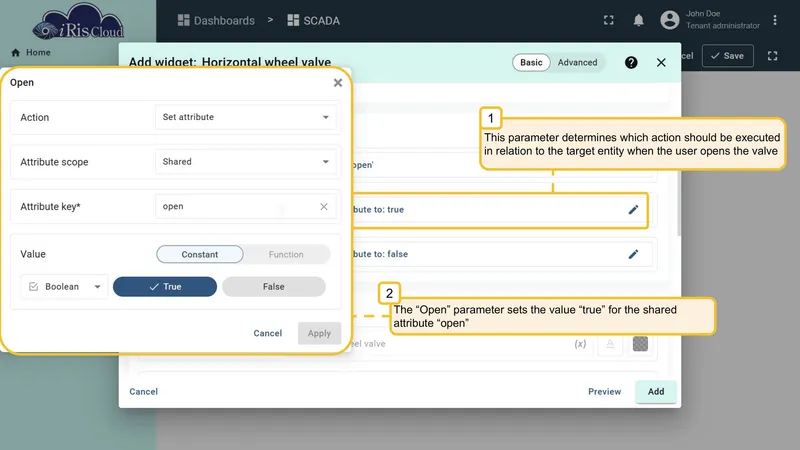Viewport: 800px width, 450px height.
Task: Open the Action dropdown
Action: (245, 117)
